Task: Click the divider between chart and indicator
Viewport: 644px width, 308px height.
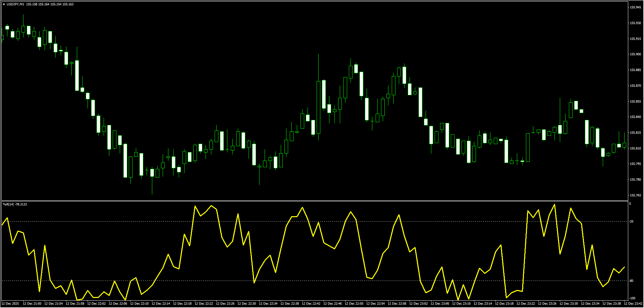Action: (314, 201)
